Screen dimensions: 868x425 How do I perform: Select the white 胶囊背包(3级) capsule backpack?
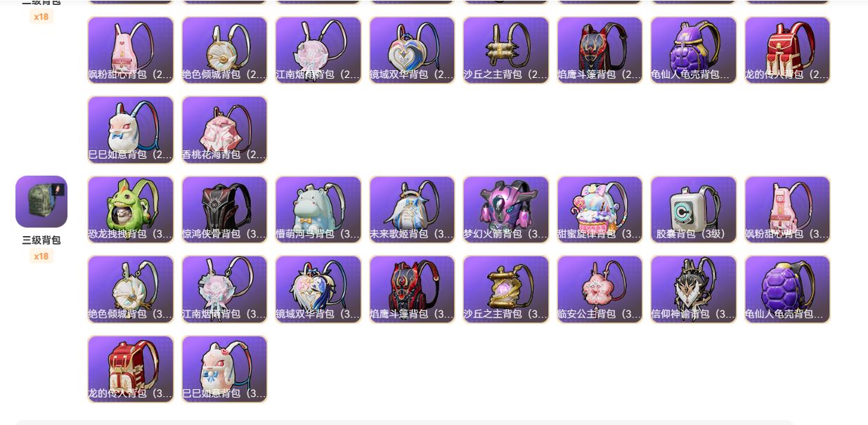(x=694, y=209)
